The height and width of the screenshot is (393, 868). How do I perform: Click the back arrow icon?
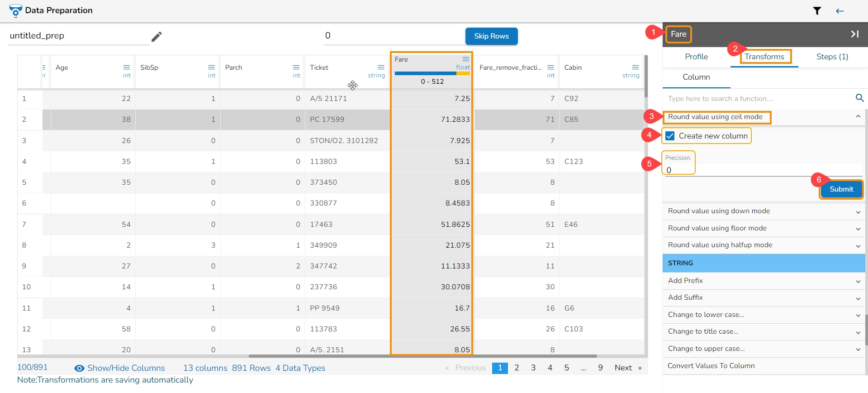tap(840, 11)
